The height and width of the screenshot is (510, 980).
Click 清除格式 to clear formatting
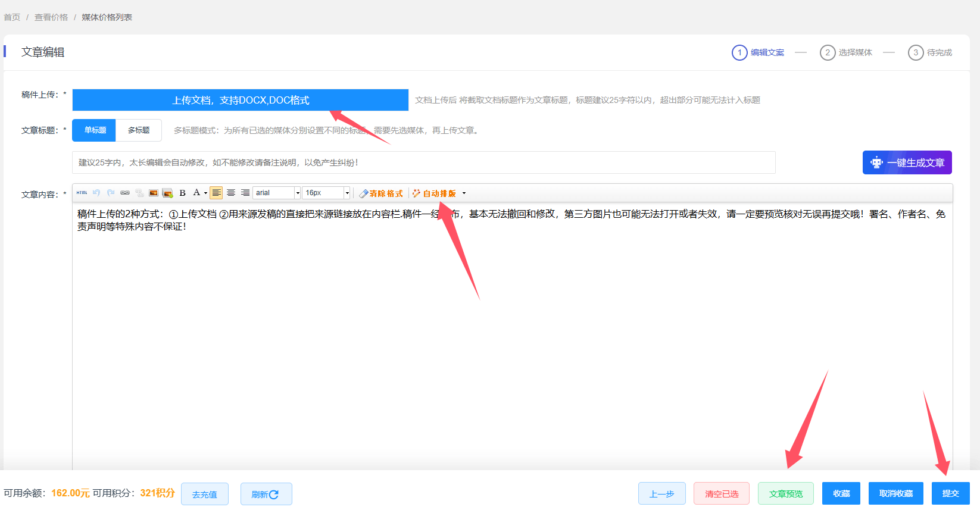coord(381,193)
